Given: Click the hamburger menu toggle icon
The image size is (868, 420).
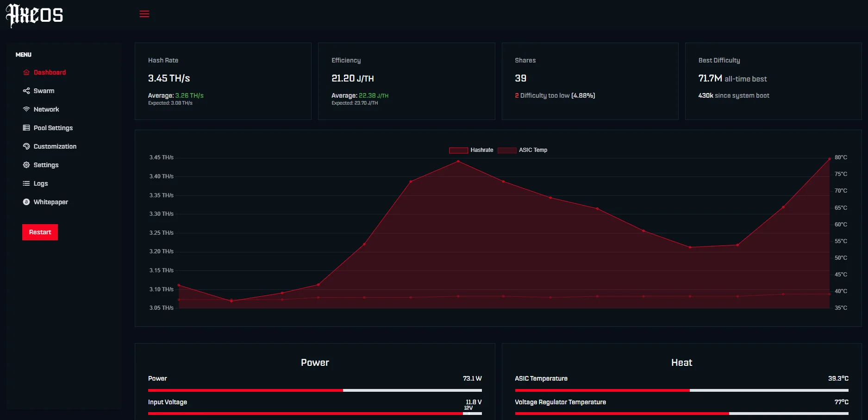Looking at the screenshot, I should pos(144,14).
